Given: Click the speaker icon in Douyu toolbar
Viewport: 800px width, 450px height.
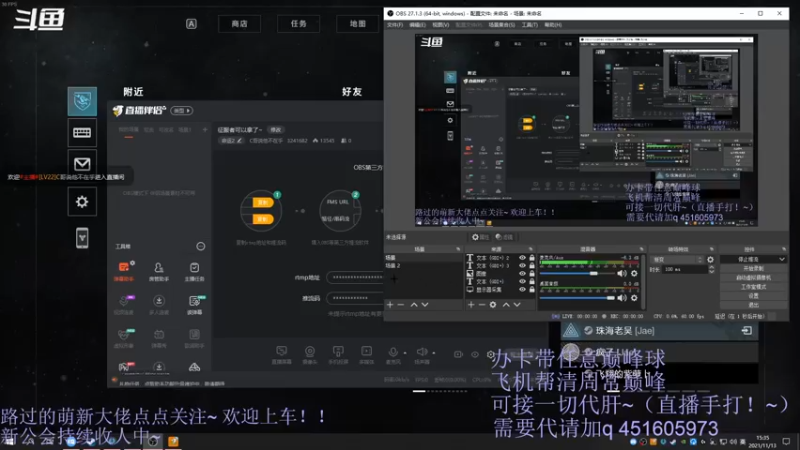Looking at the screenshot, I should pyautogui.click(x=422, y=354).
